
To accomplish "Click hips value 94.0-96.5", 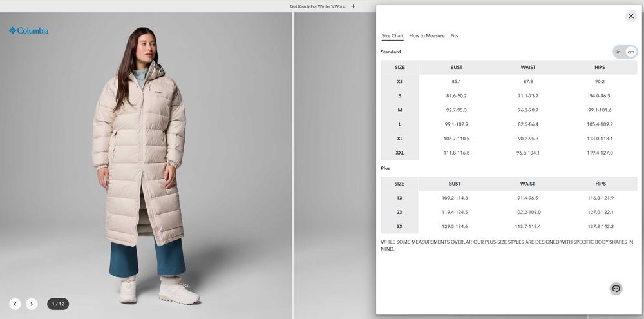I will pos(600,96).
